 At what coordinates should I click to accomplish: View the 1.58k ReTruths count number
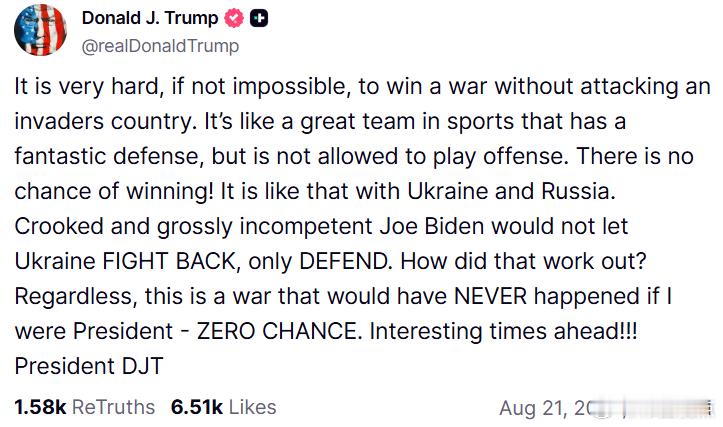(40, 407)
